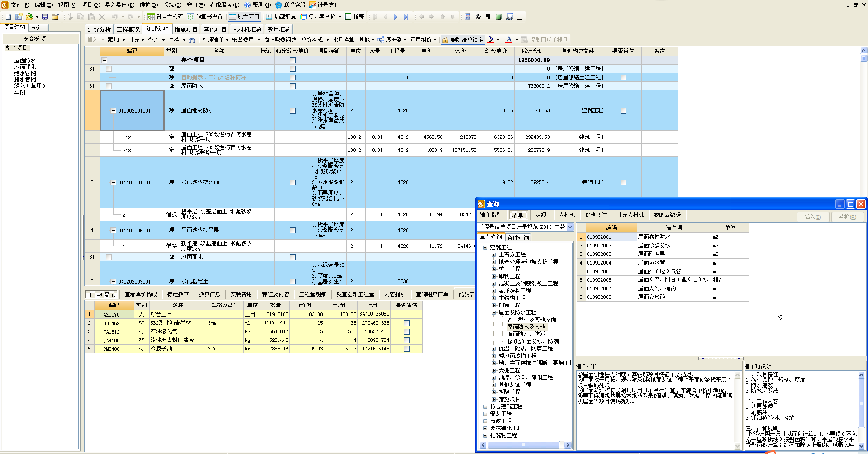Screen dimensions: 868x454
Task: Click the green 3D box icon
Action: coord(499,17)
